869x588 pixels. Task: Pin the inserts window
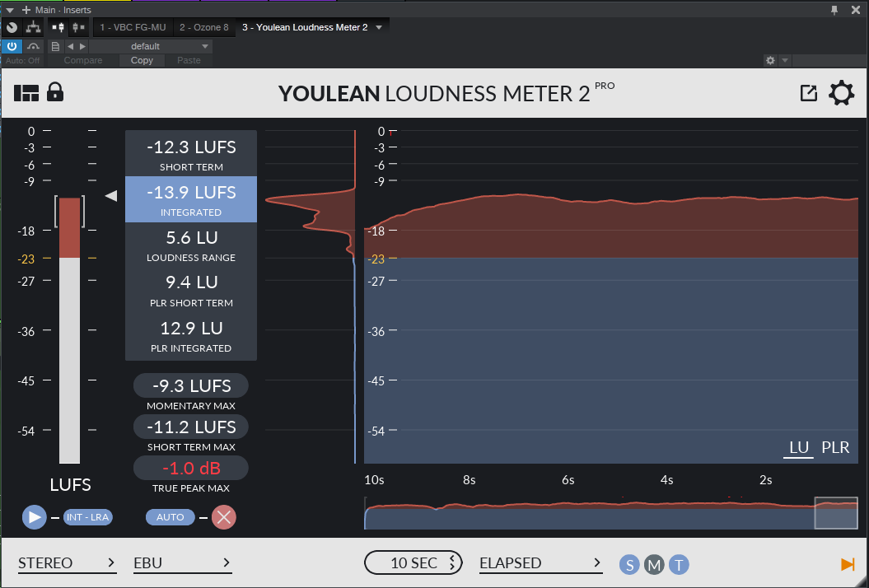pos(834,10)
